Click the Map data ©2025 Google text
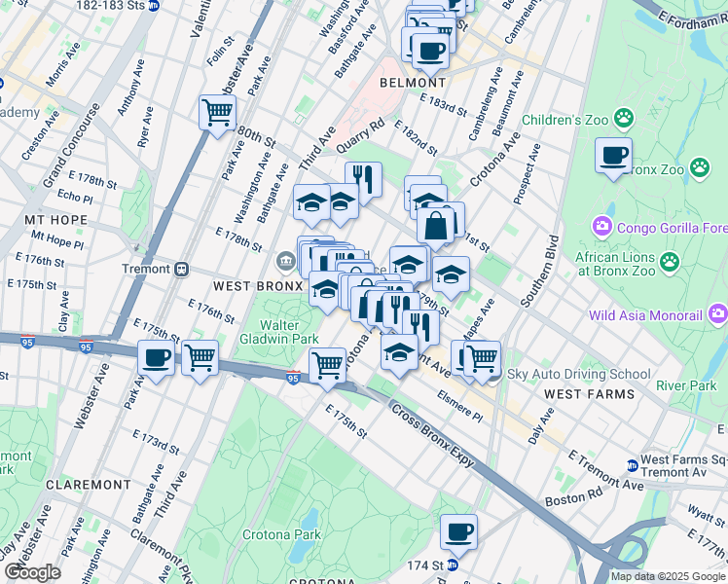Viewport: 728px width, 584px height. (x=667, y=576)
